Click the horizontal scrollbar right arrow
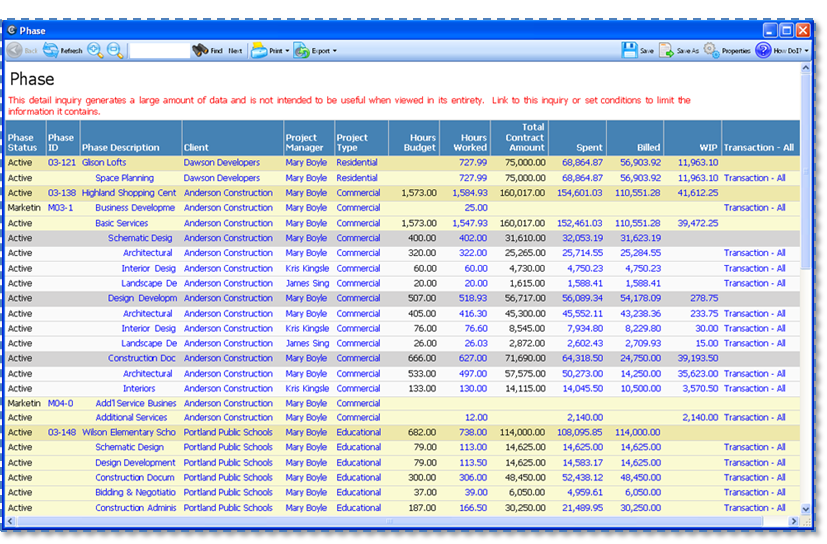827x544 pixels. click(x=793, y=521)
